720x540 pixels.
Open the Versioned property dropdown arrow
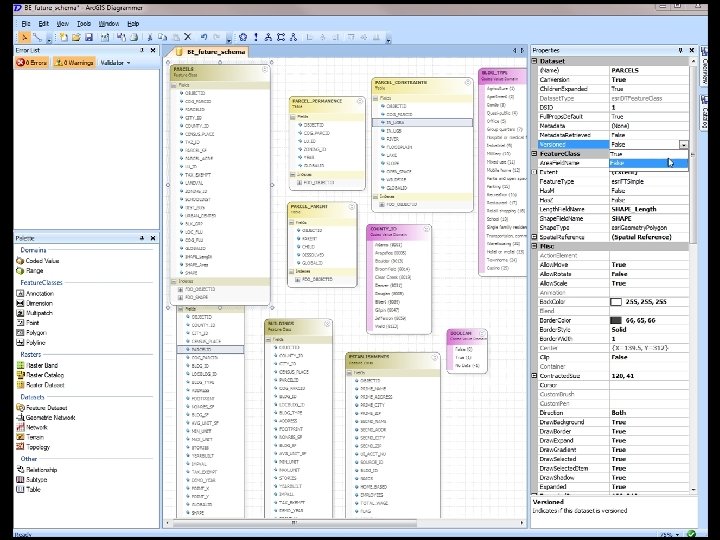pyautogui.click(x=684, y=145)
